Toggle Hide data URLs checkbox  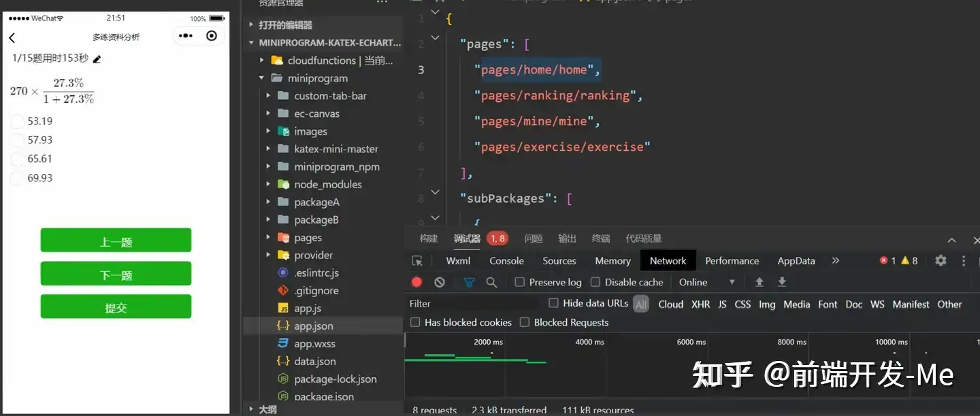click(553, 303)
